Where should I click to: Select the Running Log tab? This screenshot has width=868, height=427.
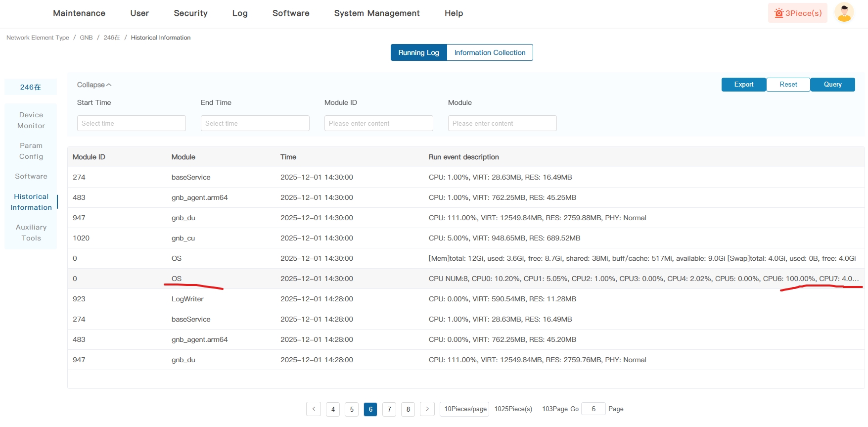(418, 53)
